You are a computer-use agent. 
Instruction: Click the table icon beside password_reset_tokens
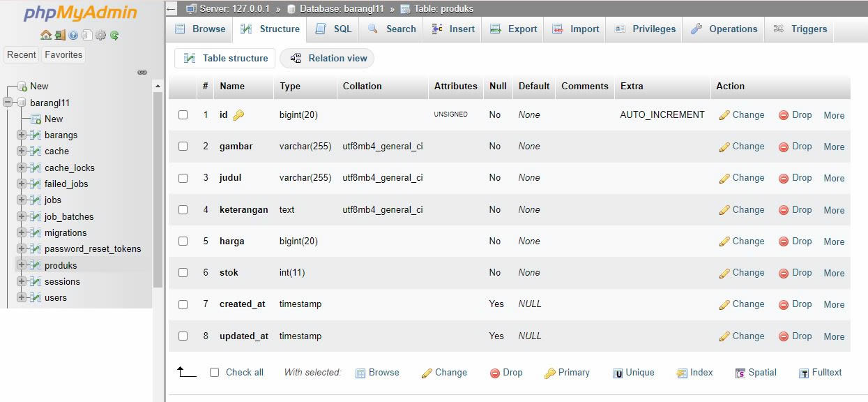(x=36, y=248)
